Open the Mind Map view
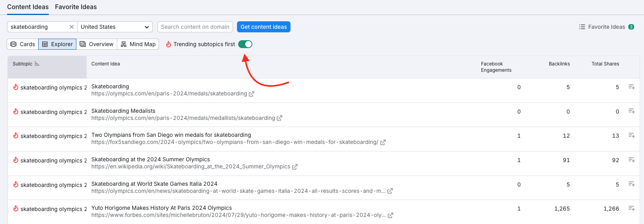 click(138, 44)
